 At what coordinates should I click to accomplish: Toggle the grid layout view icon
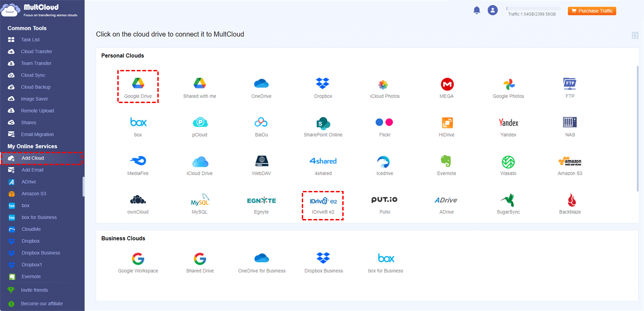(635, 35)
